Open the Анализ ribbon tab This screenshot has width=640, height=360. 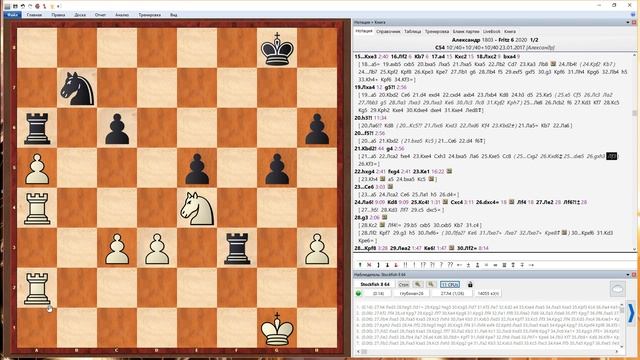pos(122,15)
